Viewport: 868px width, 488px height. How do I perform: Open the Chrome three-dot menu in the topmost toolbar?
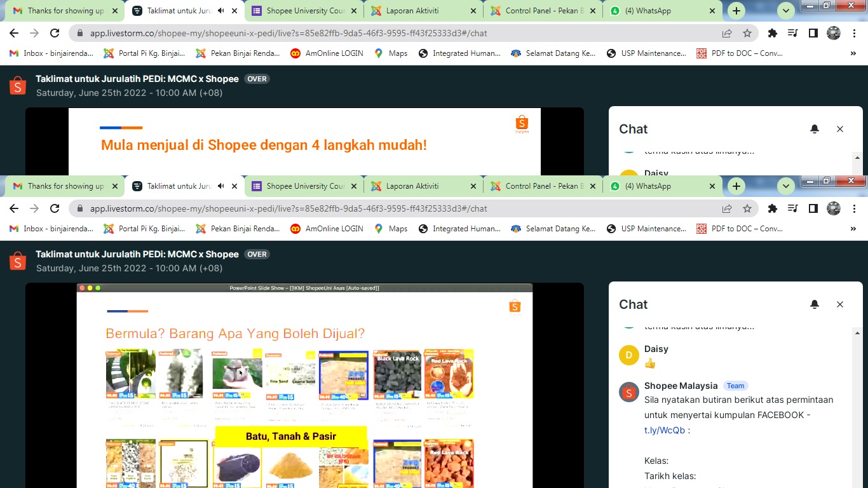pos(855,33)
